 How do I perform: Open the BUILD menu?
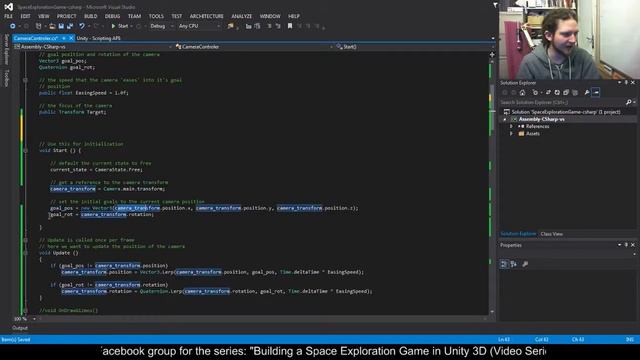pos(91,16)
